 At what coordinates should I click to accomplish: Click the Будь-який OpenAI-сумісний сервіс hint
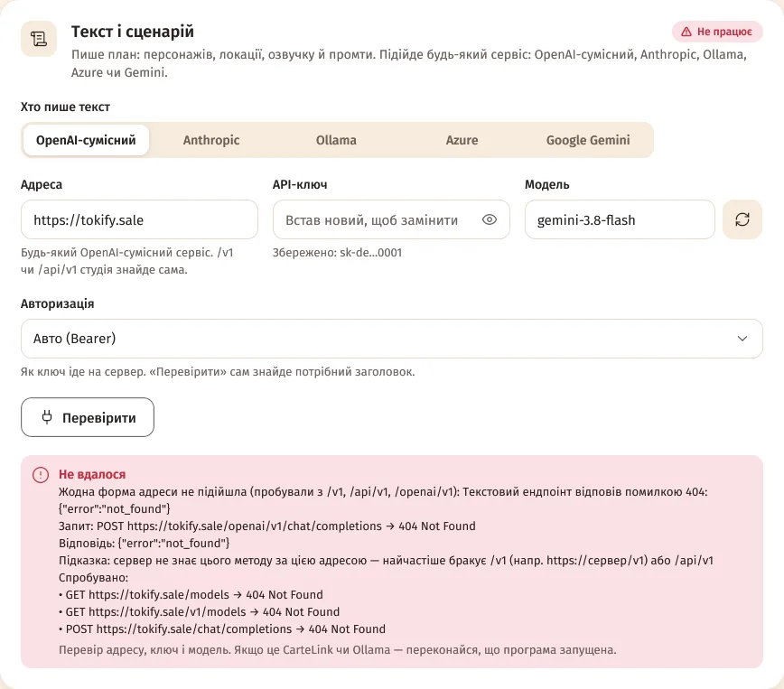tap(127, 261)
